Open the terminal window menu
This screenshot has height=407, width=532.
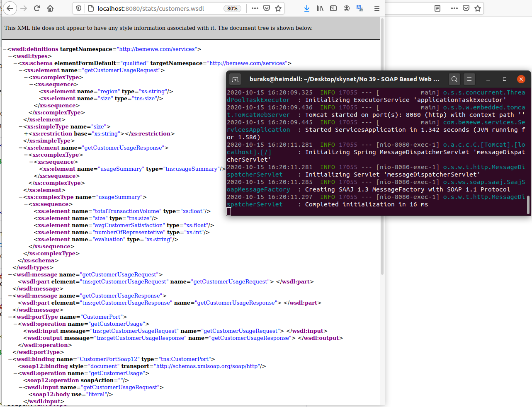[469, 79]
